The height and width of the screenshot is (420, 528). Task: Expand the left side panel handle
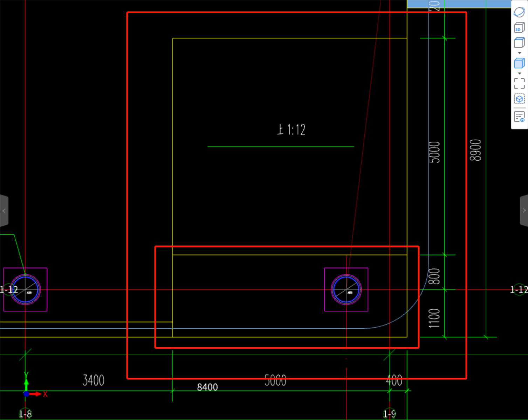point(4,211)
